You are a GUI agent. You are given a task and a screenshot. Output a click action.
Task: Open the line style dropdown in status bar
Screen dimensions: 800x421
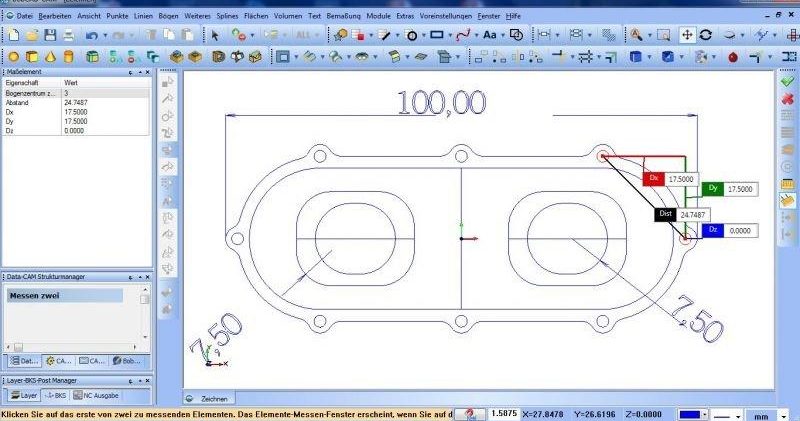738,416
